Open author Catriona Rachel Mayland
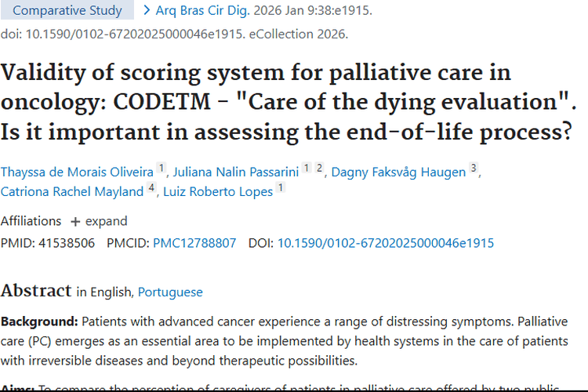Screen dimensions: 588x392 [x=72, y=191]
